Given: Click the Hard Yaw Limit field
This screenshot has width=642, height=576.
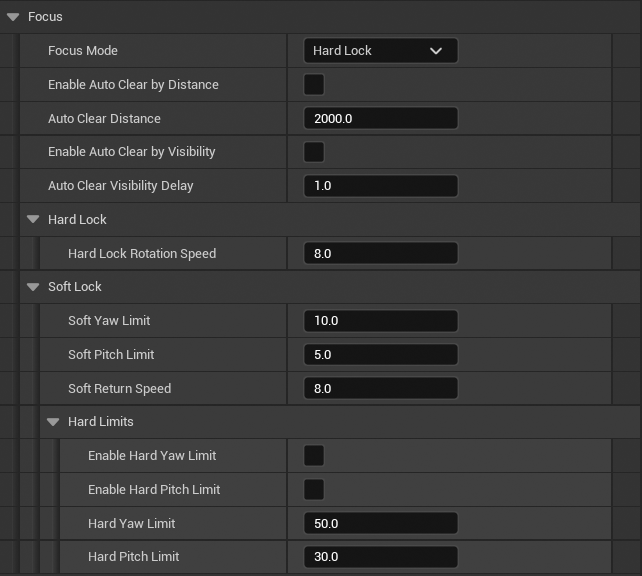Looking at the screenshot, I should (380, 524).
